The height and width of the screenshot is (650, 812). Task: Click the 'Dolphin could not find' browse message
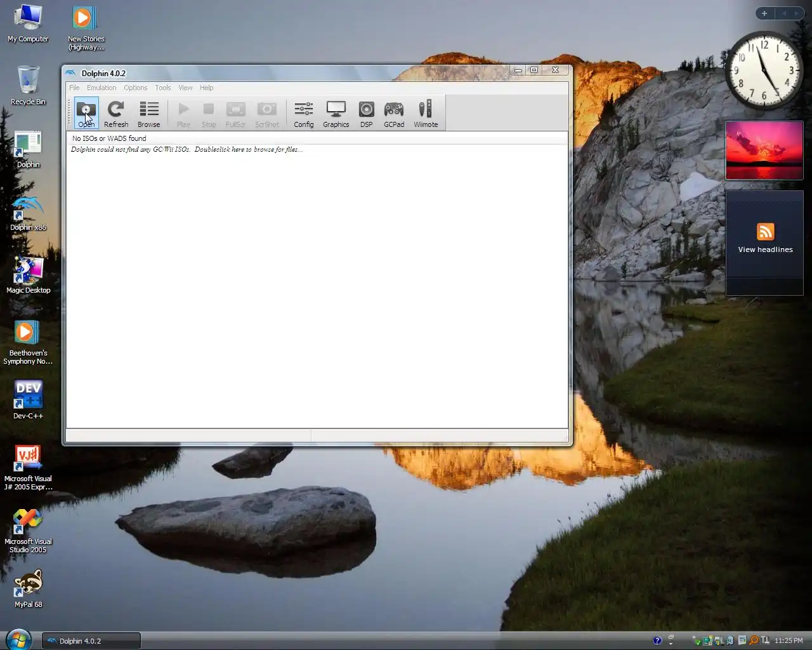point(187,150)
